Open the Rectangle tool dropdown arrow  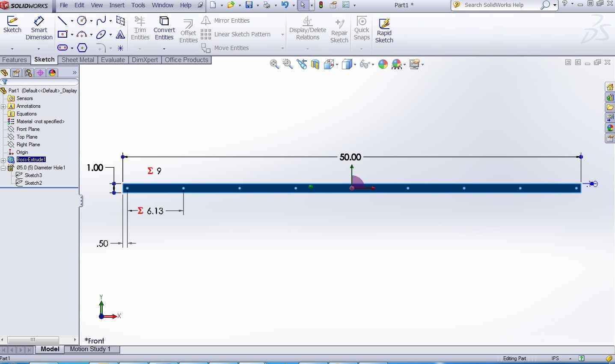(72, 35)
